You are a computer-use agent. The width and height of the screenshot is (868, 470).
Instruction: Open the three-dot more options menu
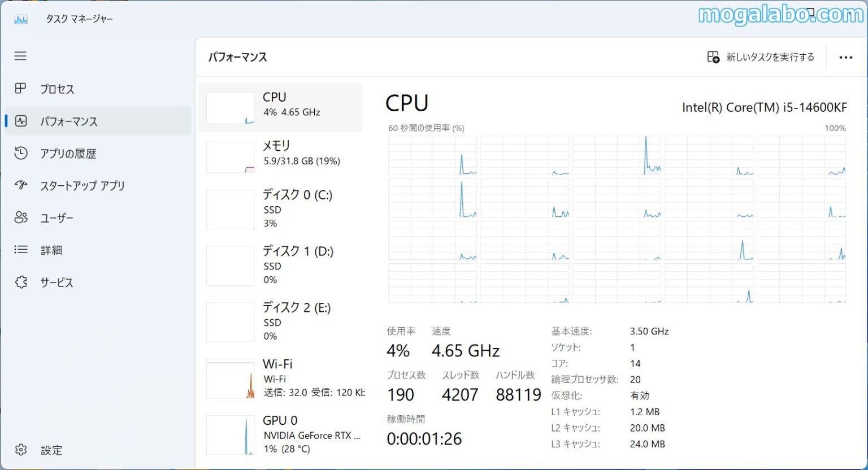[x=846, y=57]
